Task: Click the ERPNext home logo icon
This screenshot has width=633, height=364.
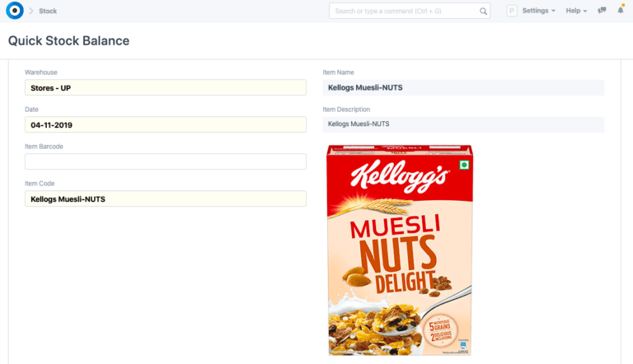Action: point(14,11)
